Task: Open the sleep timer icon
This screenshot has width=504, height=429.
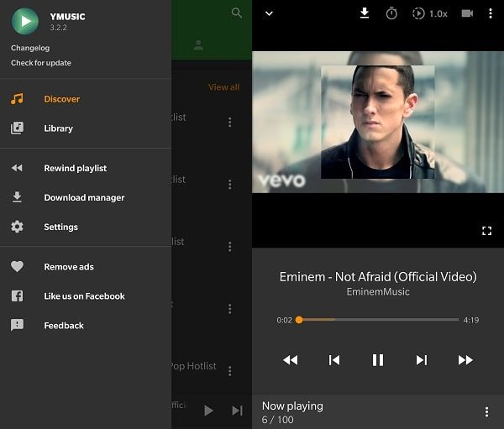Action: click(391, 13)
